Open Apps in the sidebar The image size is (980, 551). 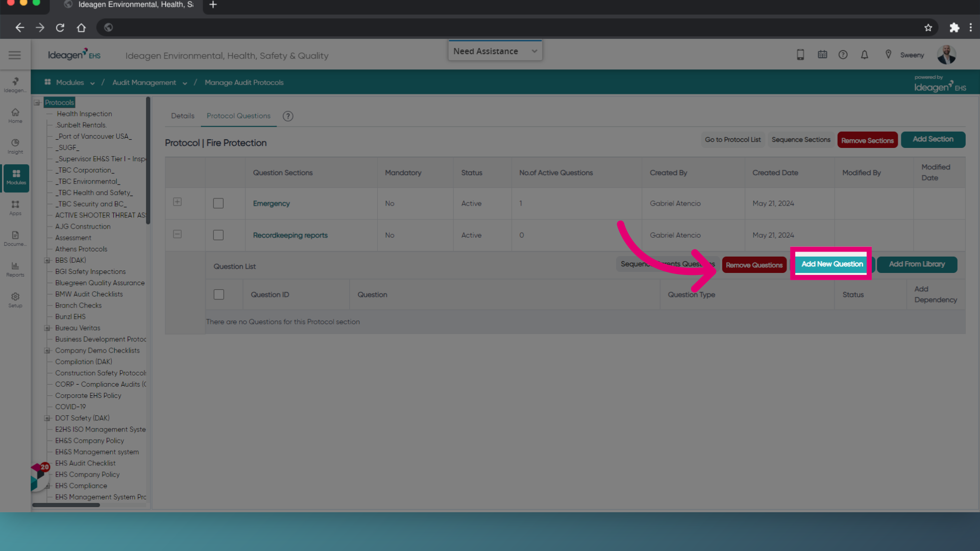(x=15, y=208)
